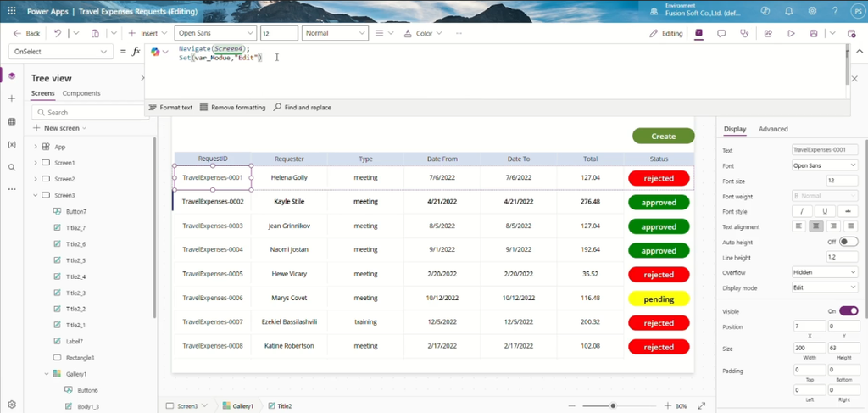Switch to the Advanced properties tab
The width and height of the screenshot is (868, 413).
click(773, 129)
